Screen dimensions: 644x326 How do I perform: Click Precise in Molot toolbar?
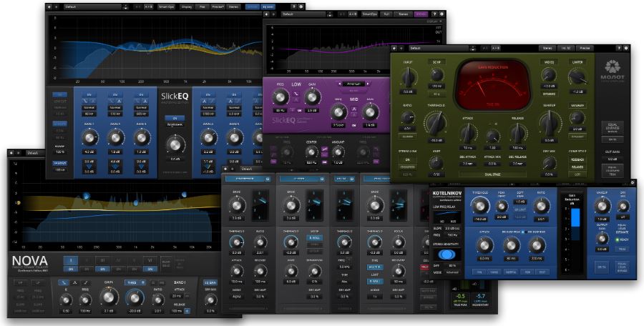(585, 48)
